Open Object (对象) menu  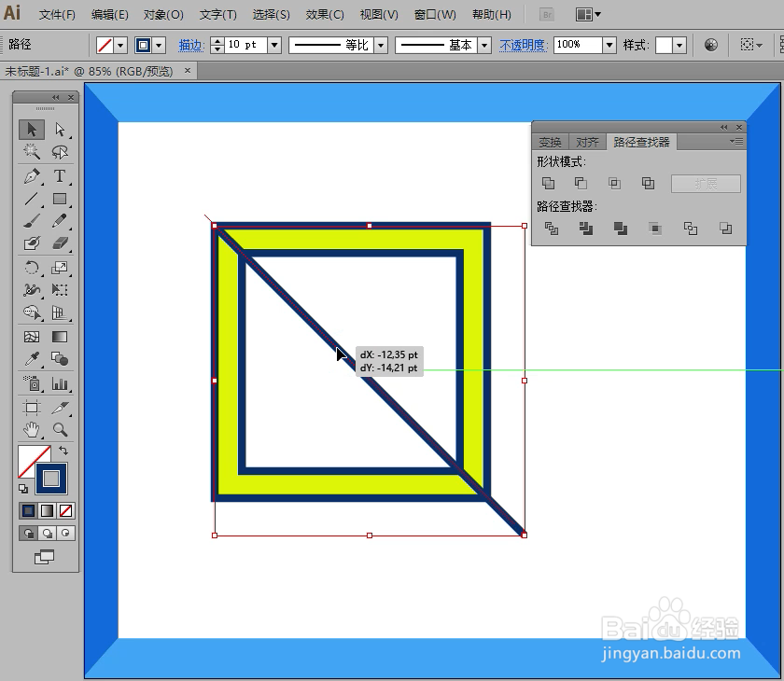pos(163,15)
